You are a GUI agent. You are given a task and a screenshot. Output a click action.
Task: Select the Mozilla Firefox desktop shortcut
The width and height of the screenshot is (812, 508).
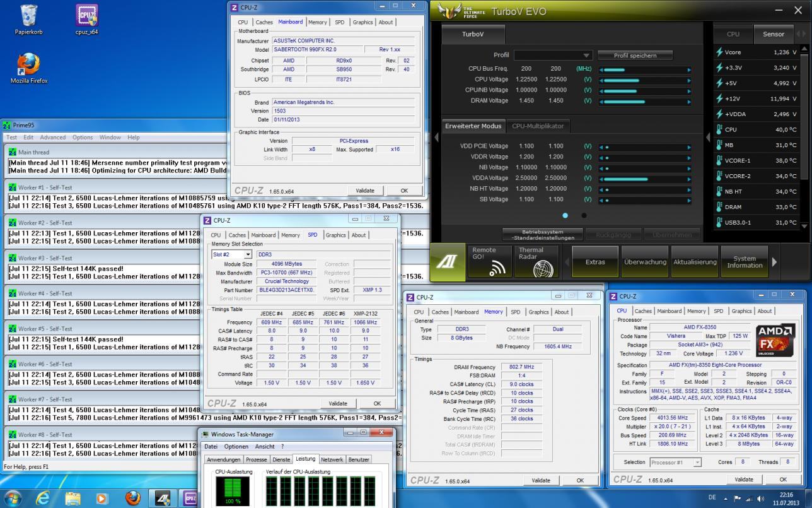29,68
